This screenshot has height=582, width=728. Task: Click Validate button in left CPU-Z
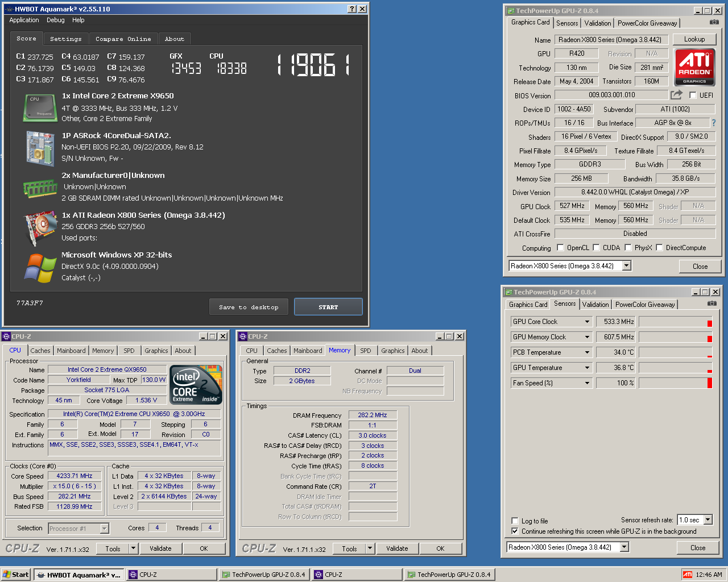click(x=160, y=548)
